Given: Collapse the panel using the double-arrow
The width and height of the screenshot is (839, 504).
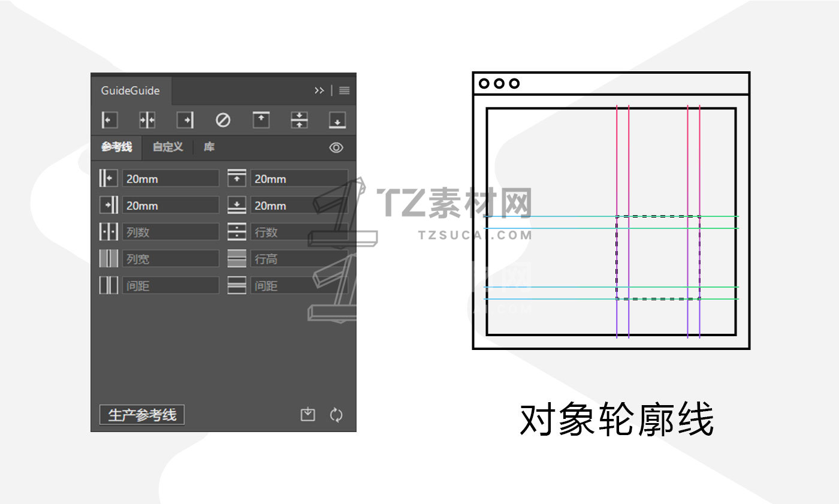Looking at the screenshot, I should (x=319, y=90).
